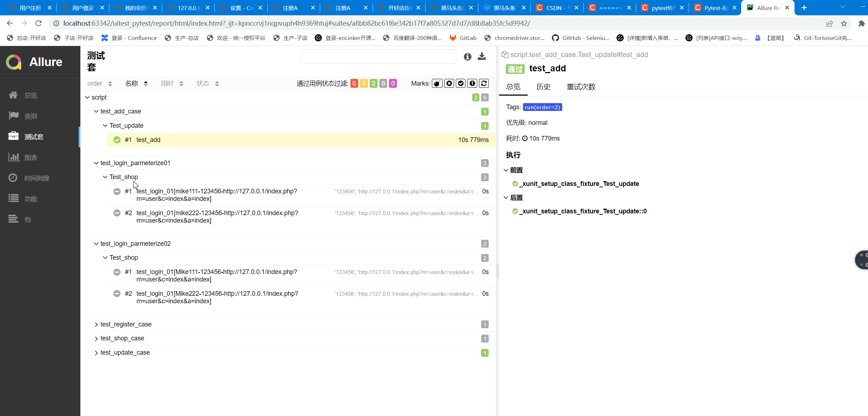The image size is (868, 416).
Task: Toggle the gray skipped status filter
Action: (383, 83)
